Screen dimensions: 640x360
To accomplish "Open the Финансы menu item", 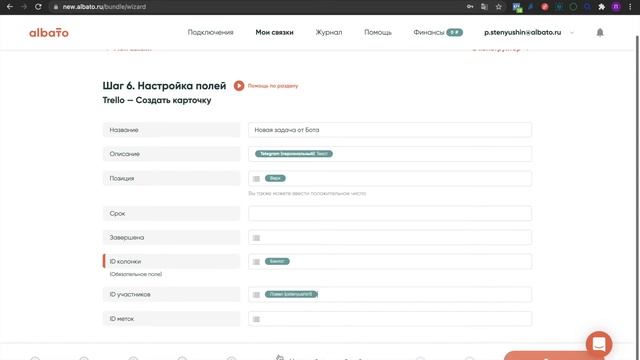I will 429,32.
